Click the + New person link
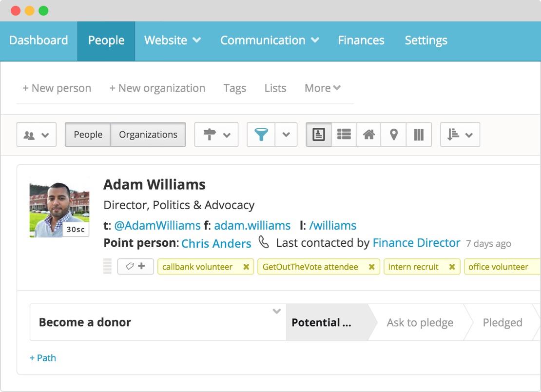The height and width of the screenshot is (392, 541). pos(57,88)
